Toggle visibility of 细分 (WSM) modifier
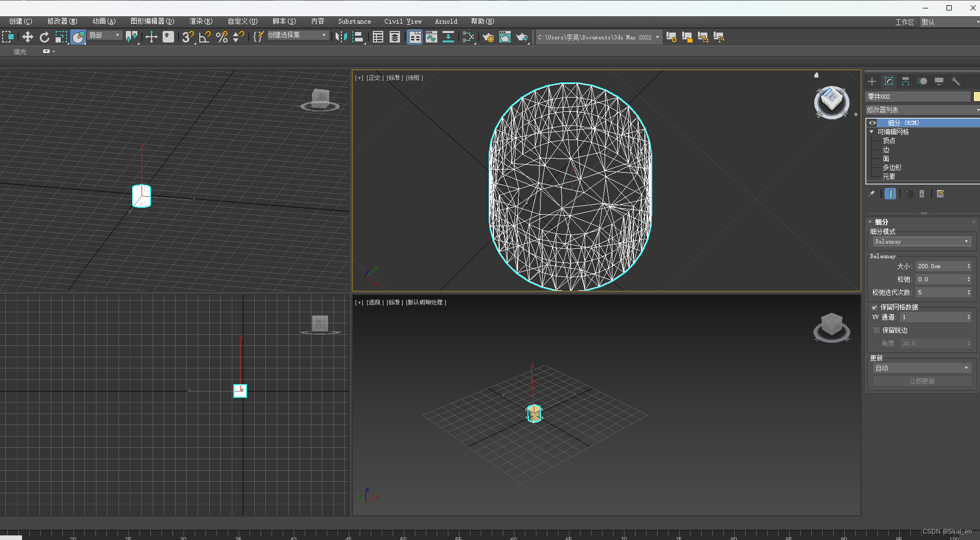Screen dimensions: 980x540 873,123
